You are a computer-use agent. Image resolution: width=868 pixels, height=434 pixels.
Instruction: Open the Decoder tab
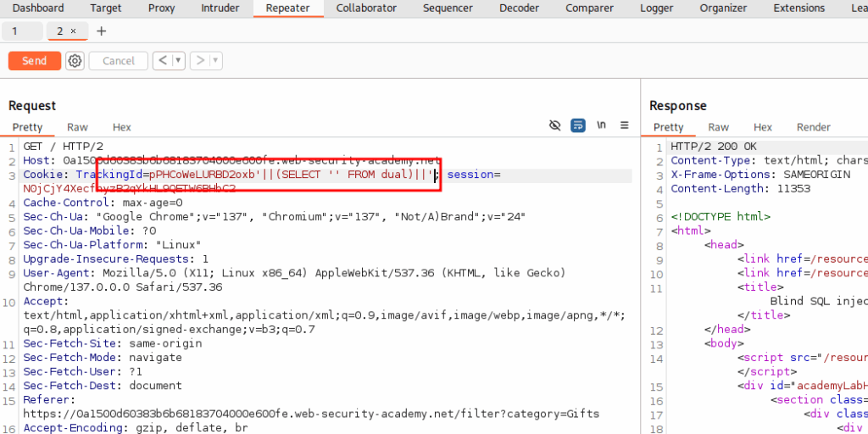coord(519,8)
